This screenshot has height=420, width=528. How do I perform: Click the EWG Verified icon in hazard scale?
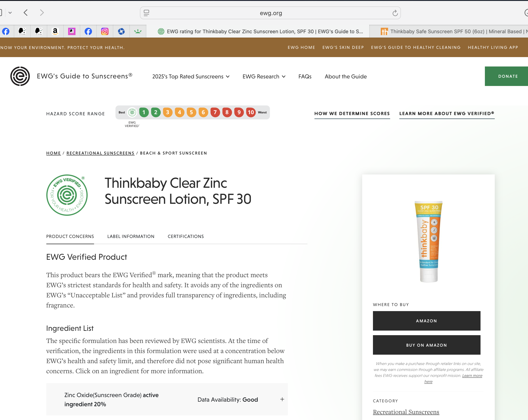pyautogui.click(x=132, y=112)
